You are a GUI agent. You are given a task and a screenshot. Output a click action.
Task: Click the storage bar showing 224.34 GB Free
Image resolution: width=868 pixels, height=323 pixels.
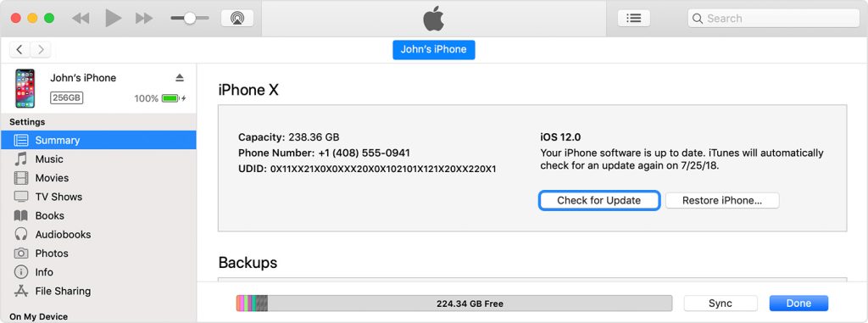(454, 303)
